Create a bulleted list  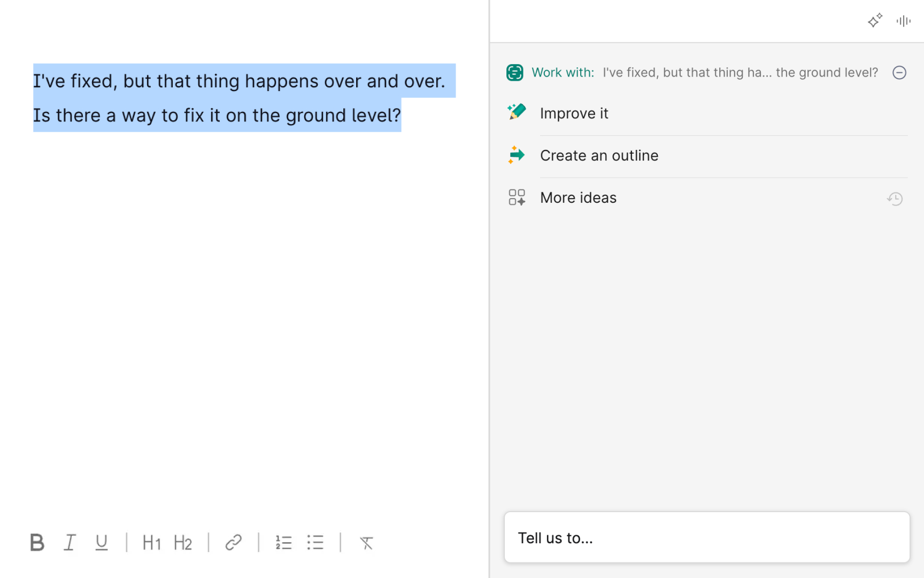[315, 543]
